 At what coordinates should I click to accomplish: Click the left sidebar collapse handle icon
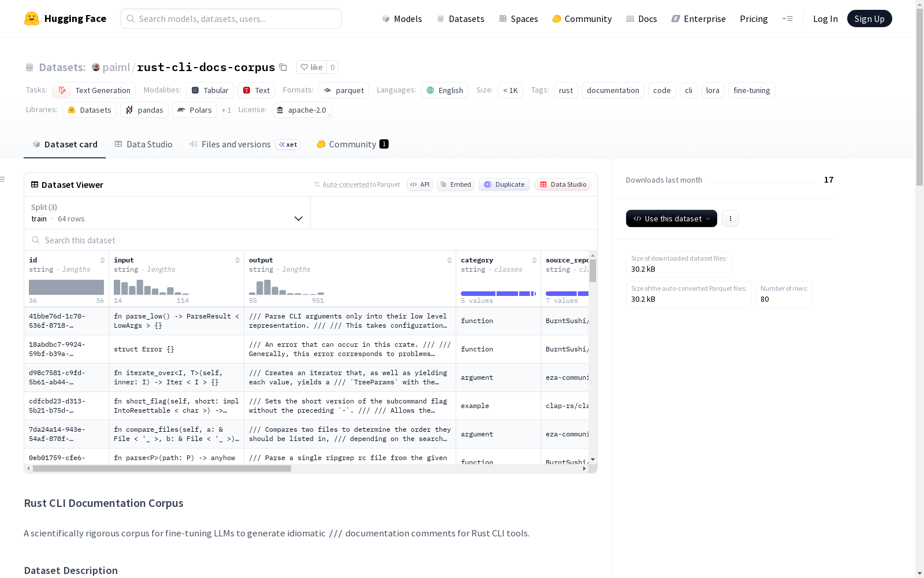click(3, 179)
